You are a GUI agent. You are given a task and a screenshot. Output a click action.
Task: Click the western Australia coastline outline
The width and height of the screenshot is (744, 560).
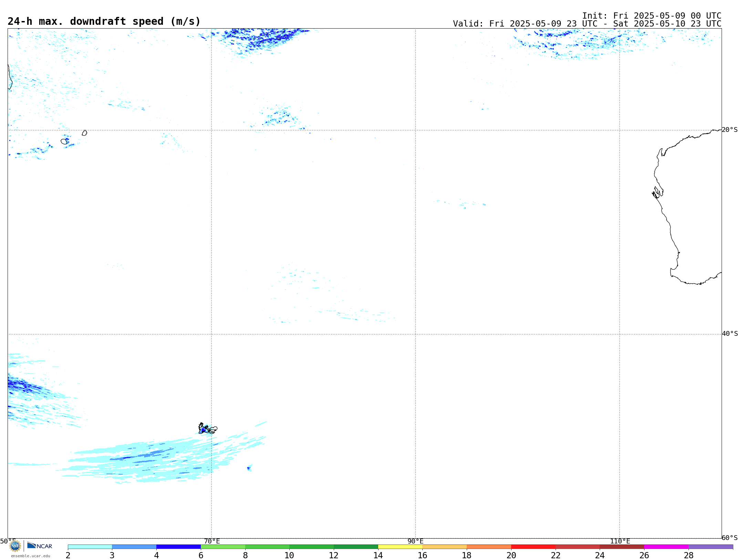point(686,207)
